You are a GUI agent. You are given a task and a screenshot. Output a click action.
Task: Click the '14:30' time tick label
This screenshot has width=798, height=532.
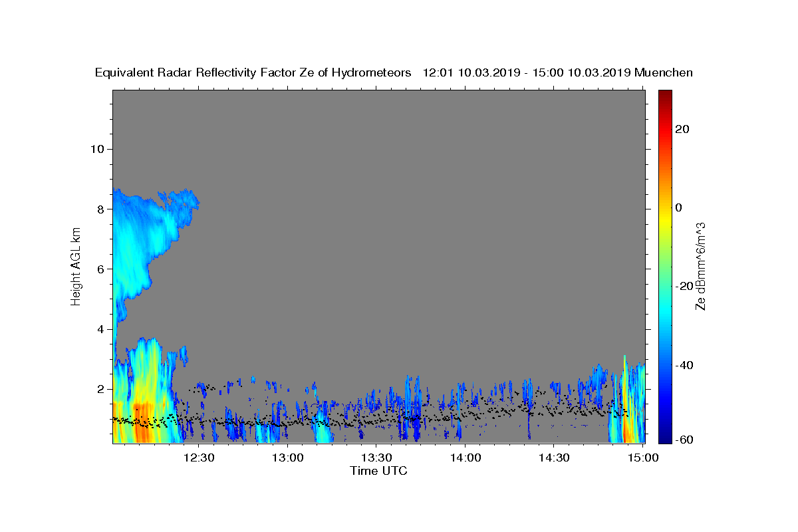[554, 458]
